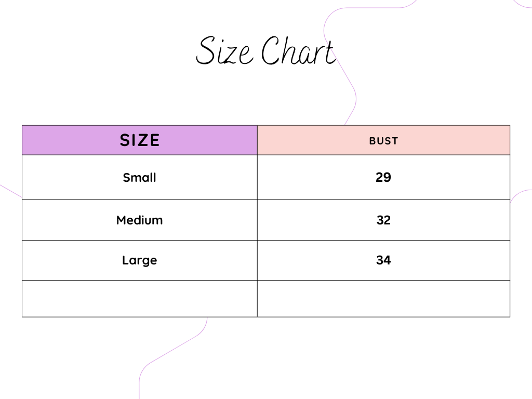Click the purple curve at the right edge
The height and width of the screenshot is (399, 532).
(520, 192)
